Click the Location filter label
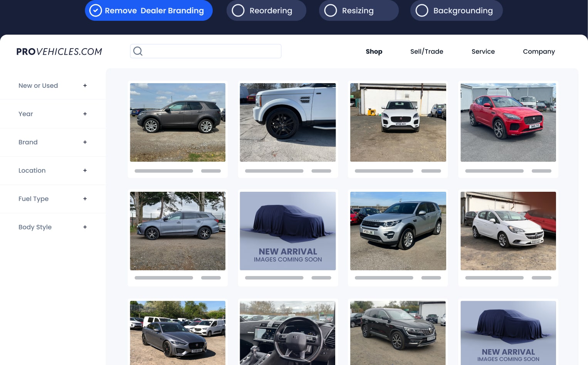 click(x=32, y=171)
